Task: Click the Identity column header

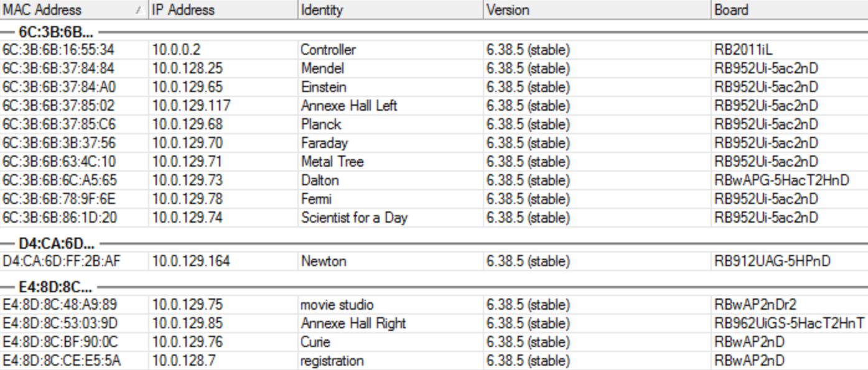Action: coord(322,10)
